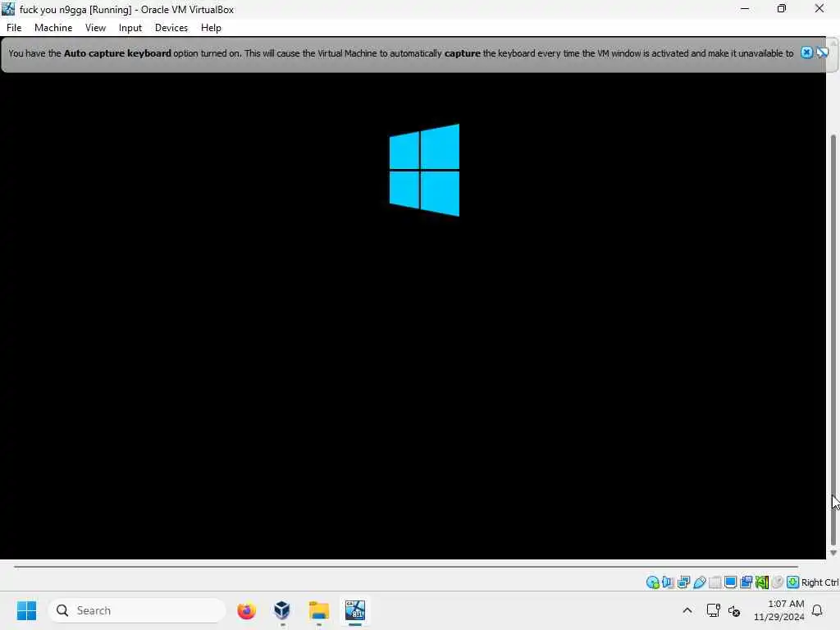Open the clock showing 1:07 AM
This screenshot has height=630, width=840.
pos(779,610)
